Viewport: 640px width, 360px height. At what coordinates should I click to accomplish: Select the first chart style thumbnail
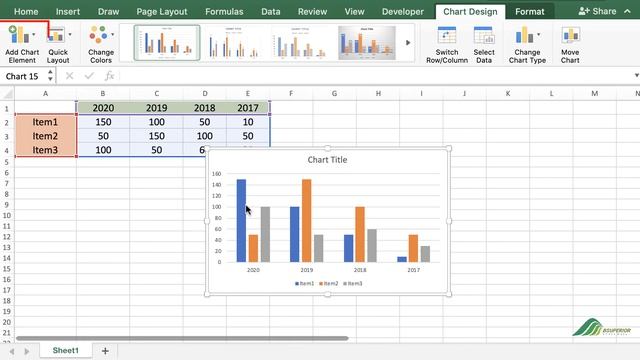point(167,42)
